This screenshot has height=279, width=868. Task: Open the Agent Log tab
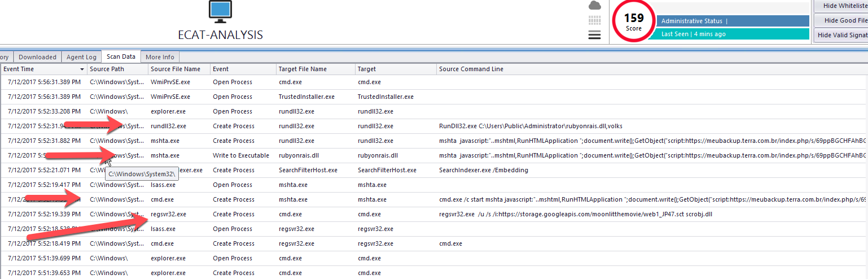(81, 57)
